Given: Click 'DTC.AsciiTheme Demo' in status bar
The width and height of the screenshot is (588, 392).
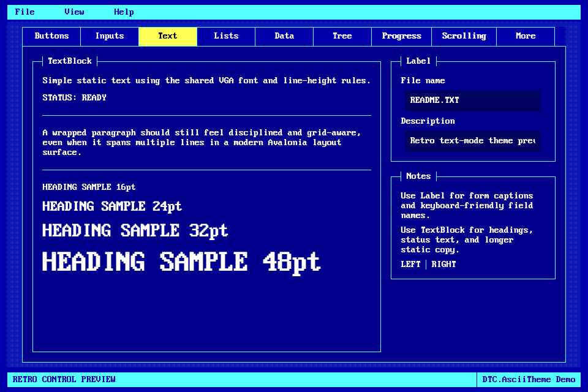Looking at the screenshot, I should (529, 380).
